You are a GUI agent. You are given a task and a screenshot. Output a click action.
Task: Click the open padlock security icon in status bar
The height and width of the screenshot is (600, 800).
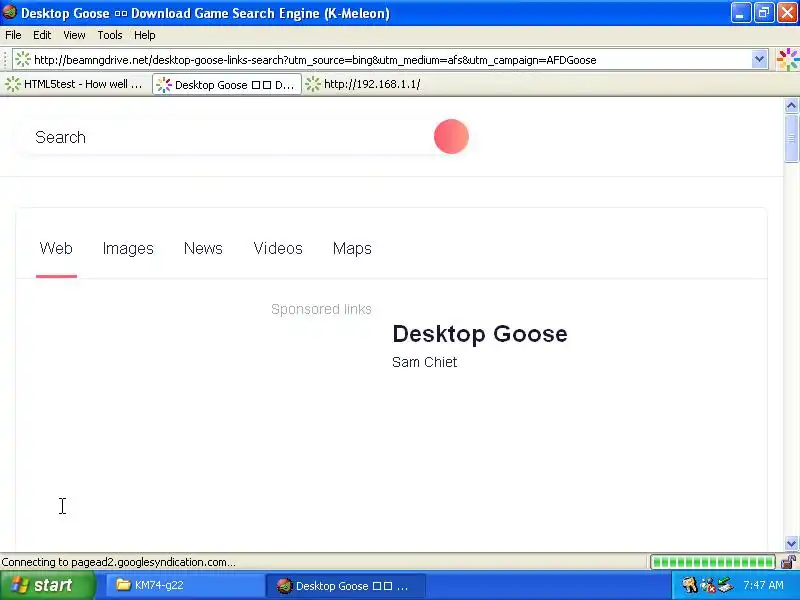click(x=789, y=562)
